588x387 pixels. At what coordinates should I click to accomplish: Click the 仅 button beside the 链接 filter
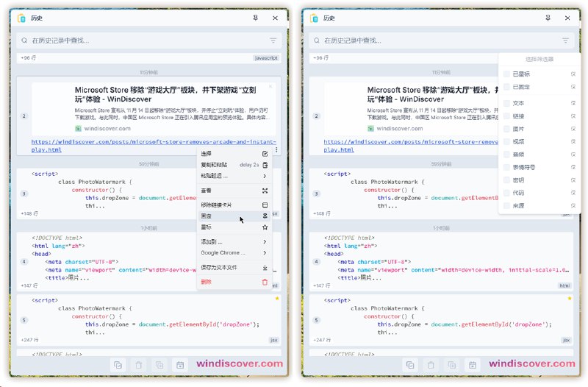pos(573,116)
